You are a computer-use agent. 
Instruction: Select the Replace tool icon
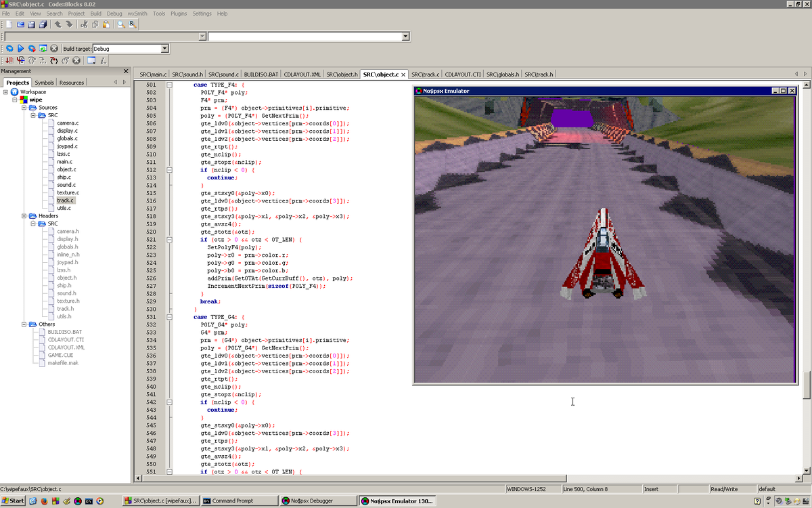coord(131,24)
